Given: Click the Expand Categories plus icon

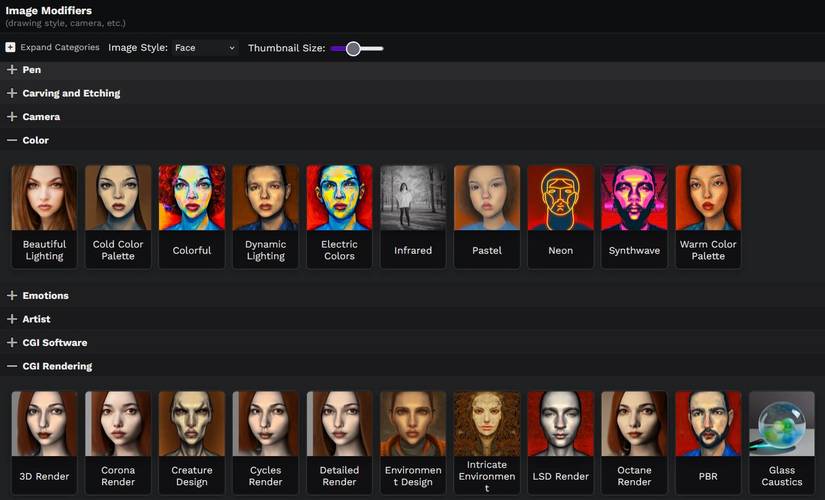Looking at the screenshot, I should [10, 47].
